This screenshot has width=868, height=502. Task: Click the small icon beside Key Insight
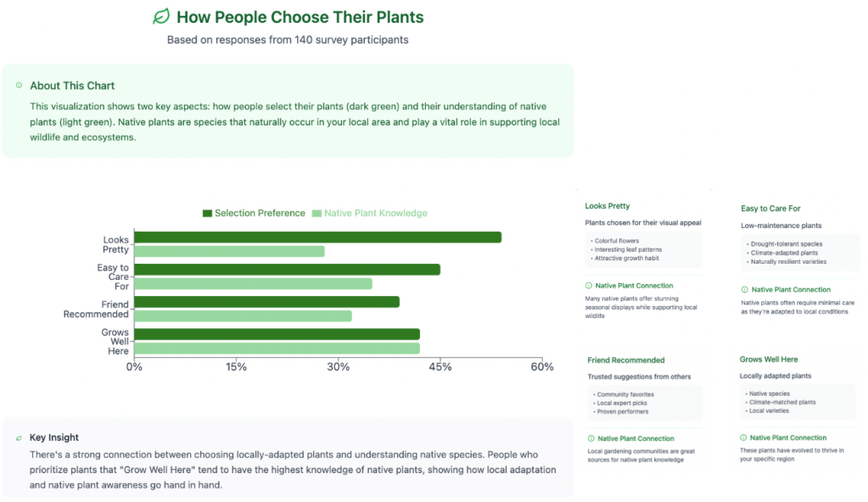click(19, 438)
